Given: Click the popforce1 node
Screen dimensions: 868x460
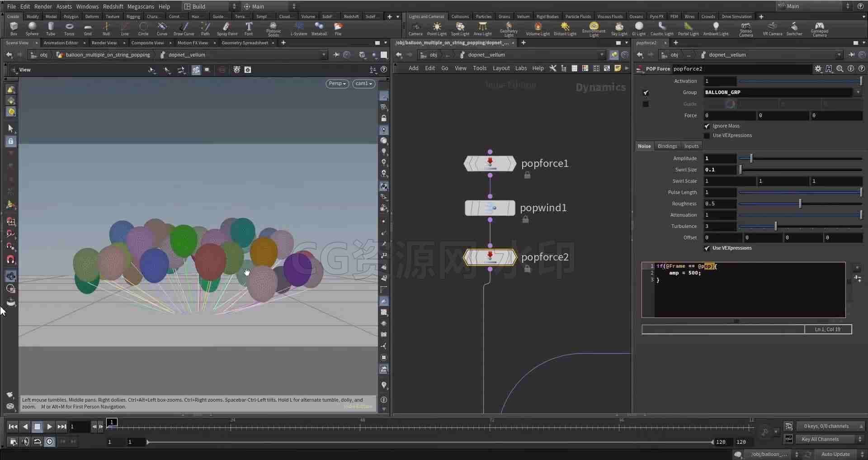Looking at the screenshot, I should pyautogui.click(x=490, y=163).
